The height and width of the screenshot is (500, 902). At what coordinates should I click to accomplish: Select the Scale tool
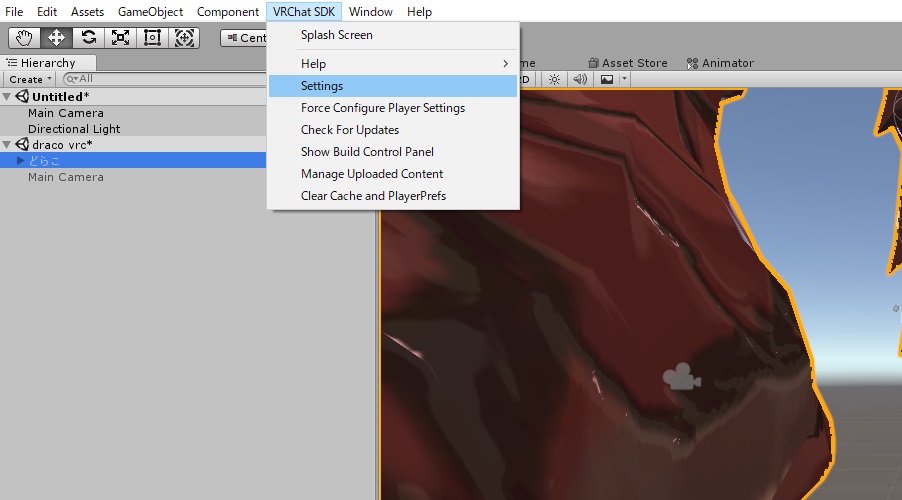120,38
